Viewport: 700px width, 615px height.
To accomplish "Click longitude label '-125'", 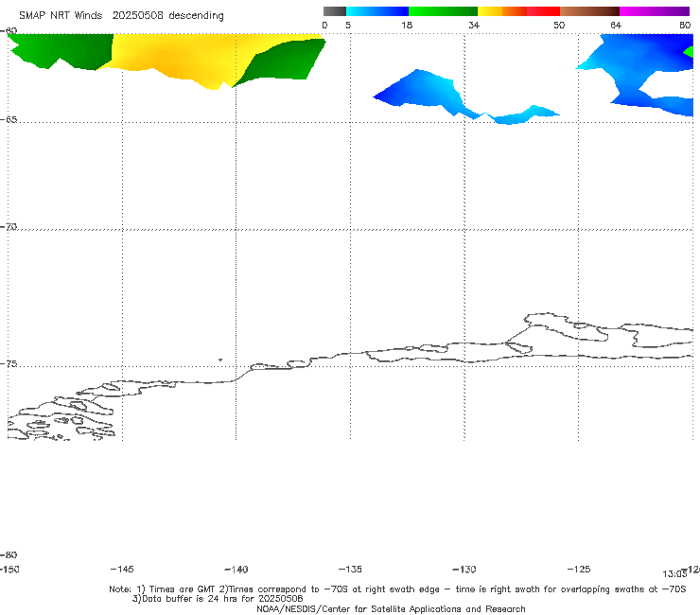I will point(579,570).
